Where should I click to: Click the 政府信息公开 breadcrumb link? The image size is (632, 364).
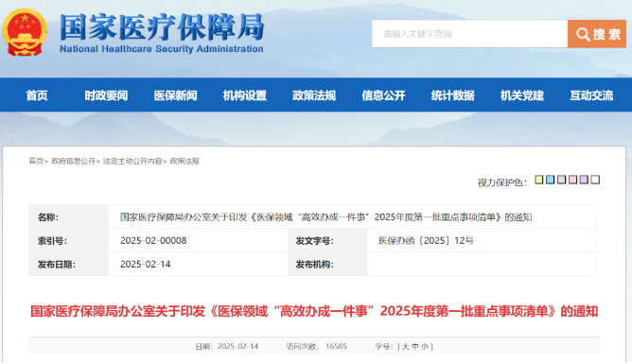pos(74,161)
